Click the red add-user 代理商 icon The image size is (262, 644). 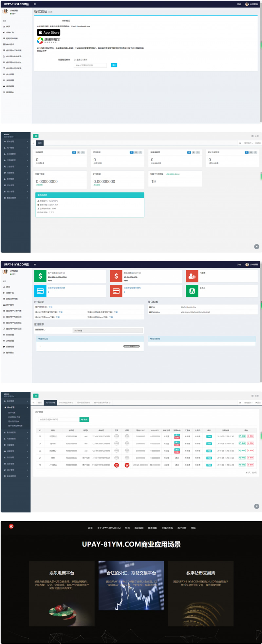[x=192, y=276]
